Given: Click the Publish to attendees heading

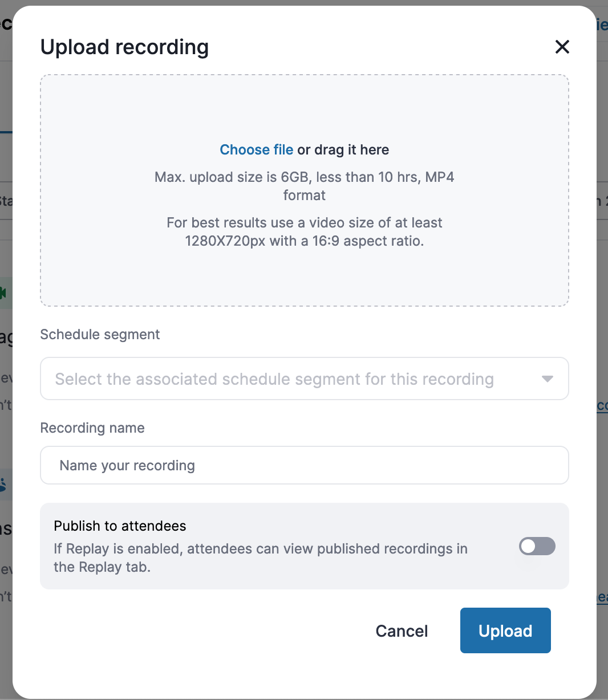Looking at the screenshot, I should [120, 526].
